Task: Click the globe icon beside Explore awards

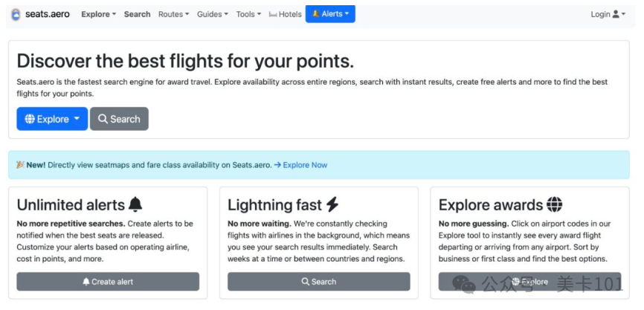Action: [x=555, y=204]
